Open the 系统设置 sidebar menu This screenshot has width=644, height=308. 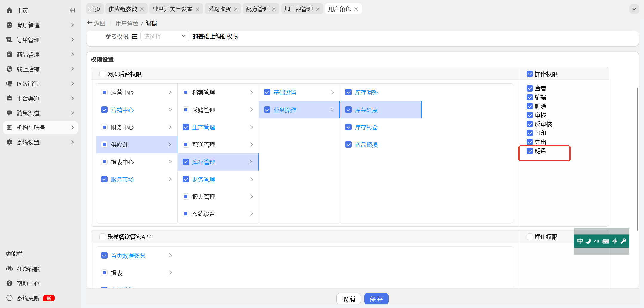[x=40, y=142]
